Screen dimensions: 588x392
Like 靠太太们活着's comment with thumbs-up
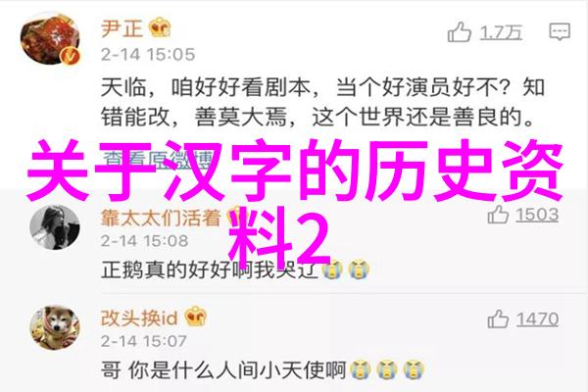[x=498, y=215]
